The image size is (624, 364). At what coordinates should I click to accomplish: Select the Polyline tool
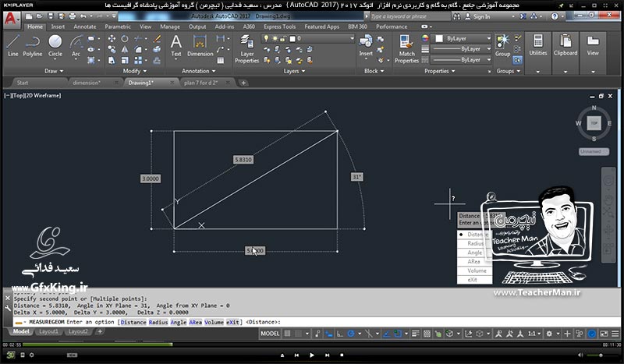(32, 45)
